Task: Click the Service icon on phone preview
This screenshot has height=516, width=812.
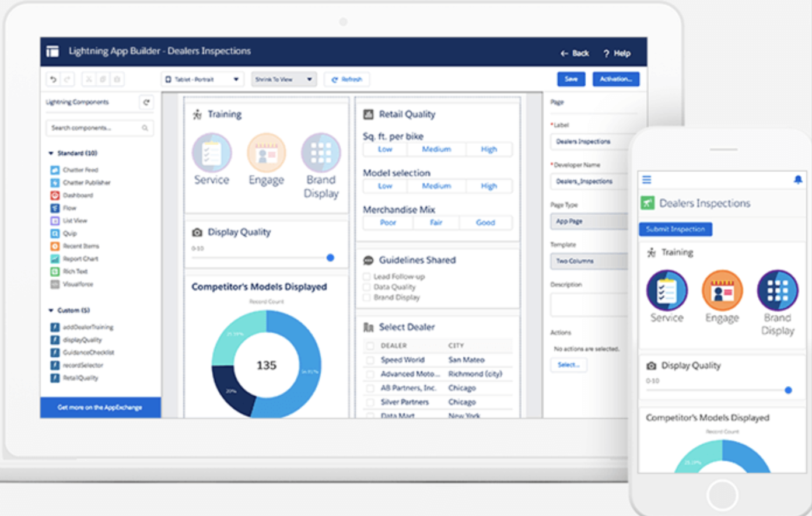Action: tap(667, 291)
